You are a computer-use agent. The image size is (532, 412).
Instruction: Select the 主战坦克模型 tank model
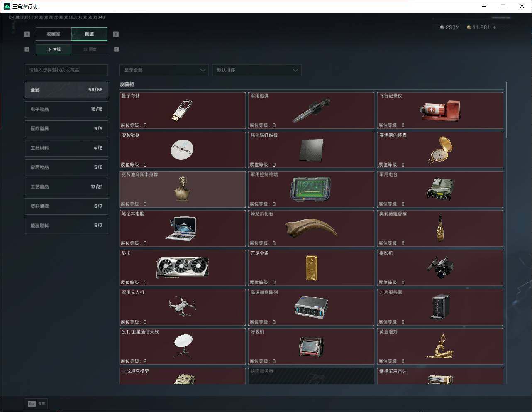(x=183, y=376)
